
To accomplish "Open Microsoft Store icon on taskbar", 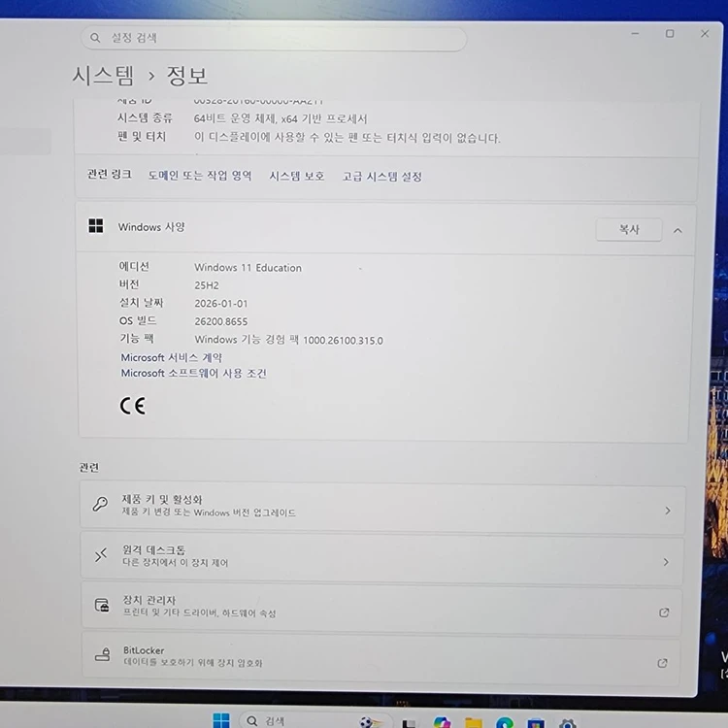I will tap(536, 723).
